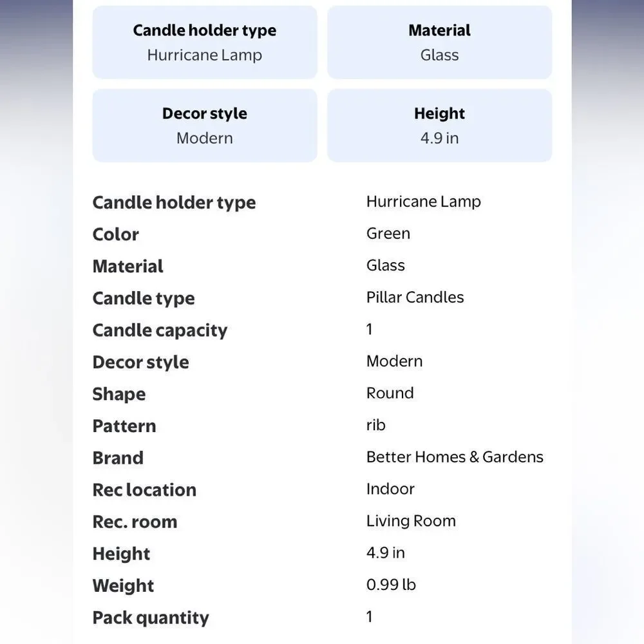Select the Round shape value
This screenshot has height=644, width=644.
390,393
